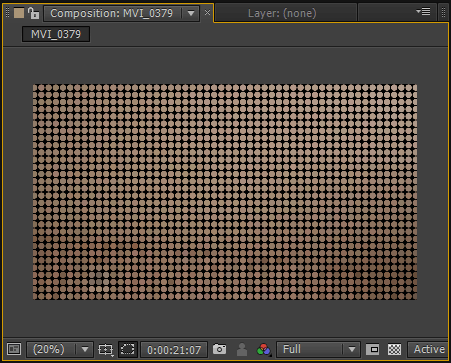Click the composition preview image
Image resolution: width=451 pixels, height=363 pixels.
[225, 192]
